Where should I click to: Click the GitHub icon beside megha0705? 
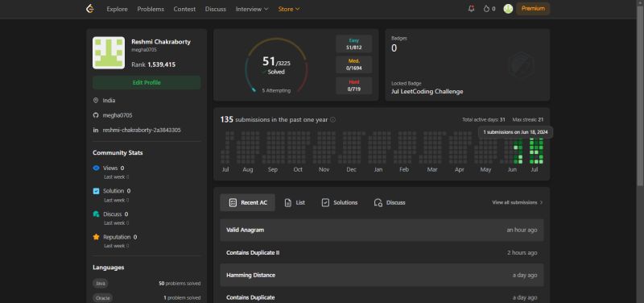96,115
